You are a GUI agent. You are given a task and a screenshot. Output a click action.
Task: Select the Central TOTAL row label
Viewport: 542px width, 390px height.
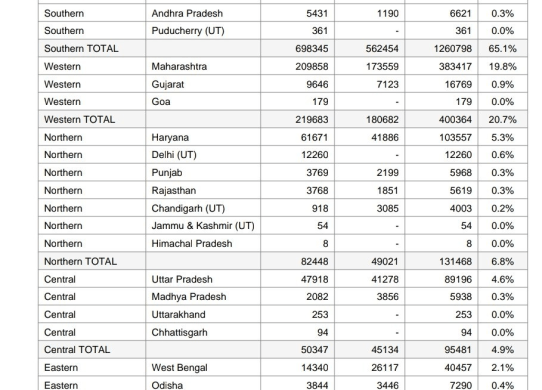point(77,350)
